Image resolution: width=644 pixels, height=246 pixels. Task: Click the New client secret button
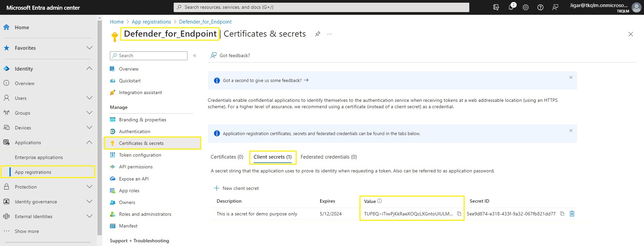[x=237, y=188]
